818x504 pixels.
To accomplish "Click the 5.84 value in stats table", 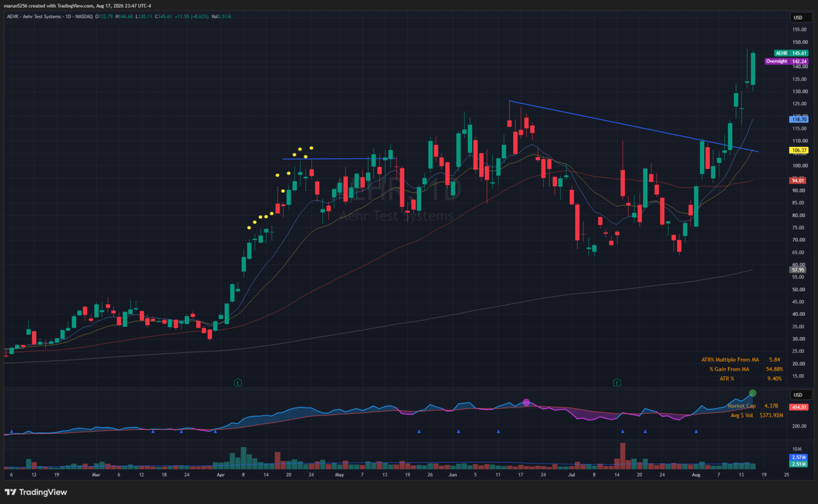I will [774, 359].
